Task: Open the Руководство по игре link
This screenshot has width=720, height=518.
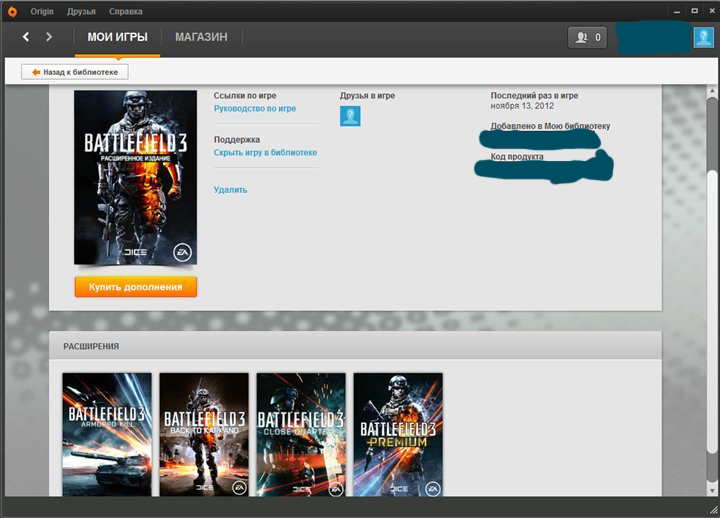Action: tap(254, 108)
